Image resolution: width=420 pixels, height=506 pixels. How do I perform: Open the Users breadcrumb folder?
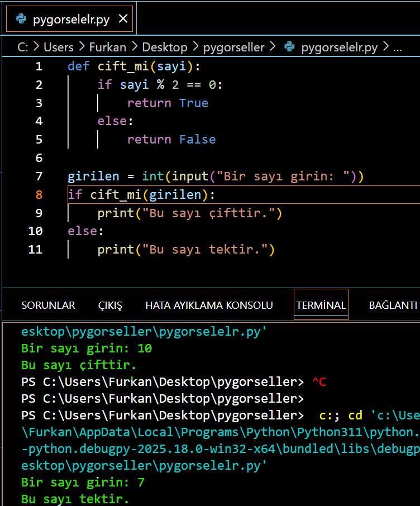click(x=58, y=47)
